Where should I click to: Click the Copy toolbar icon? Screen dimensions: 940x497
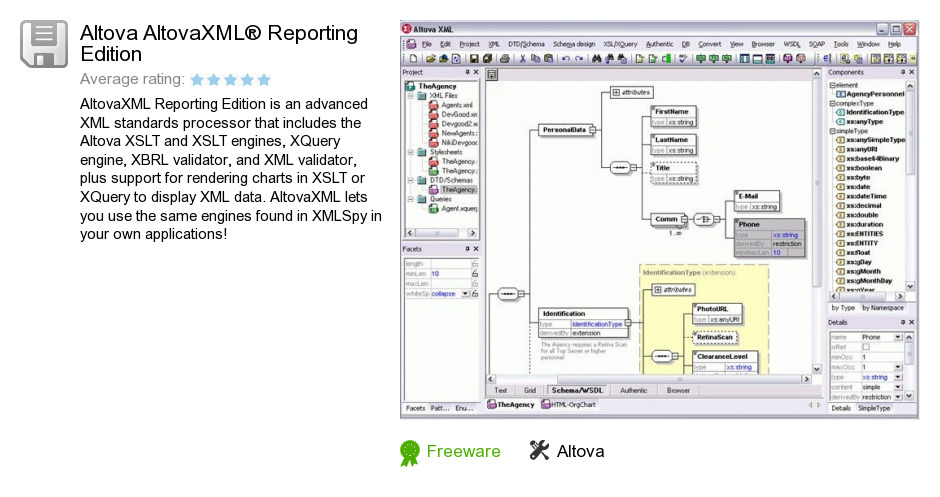click(x=535, y=59)
